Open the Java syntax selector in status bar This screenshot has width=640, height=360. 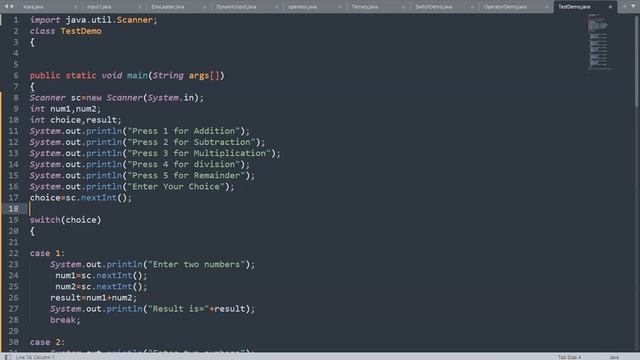pyautogui.click(x=614, y=357)
